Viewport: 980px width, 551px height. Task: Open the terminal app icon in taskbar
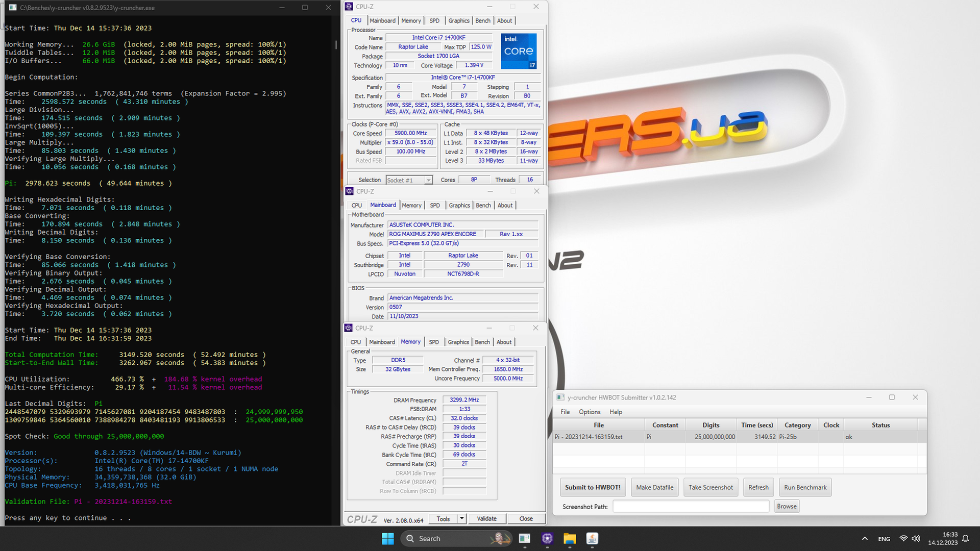coord(524,538)
